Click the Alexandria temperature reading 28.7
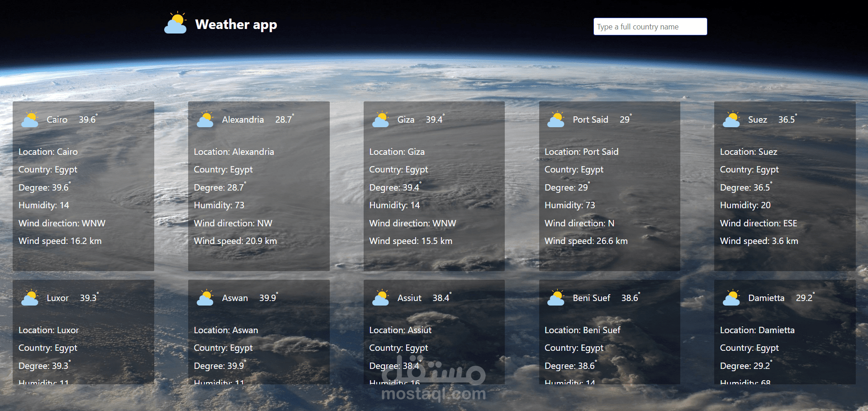 point(284,119)
